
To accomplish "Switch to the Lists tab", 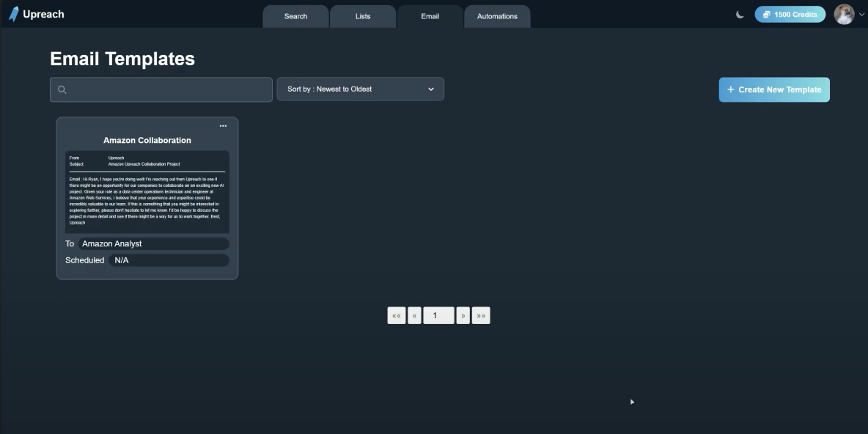I will pyautogui.click(x=363, y=16).
